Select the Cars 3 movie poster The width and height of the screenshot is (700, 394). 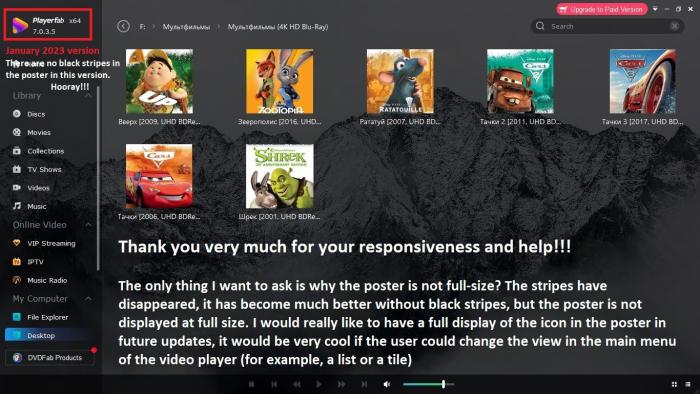[642, 81]
